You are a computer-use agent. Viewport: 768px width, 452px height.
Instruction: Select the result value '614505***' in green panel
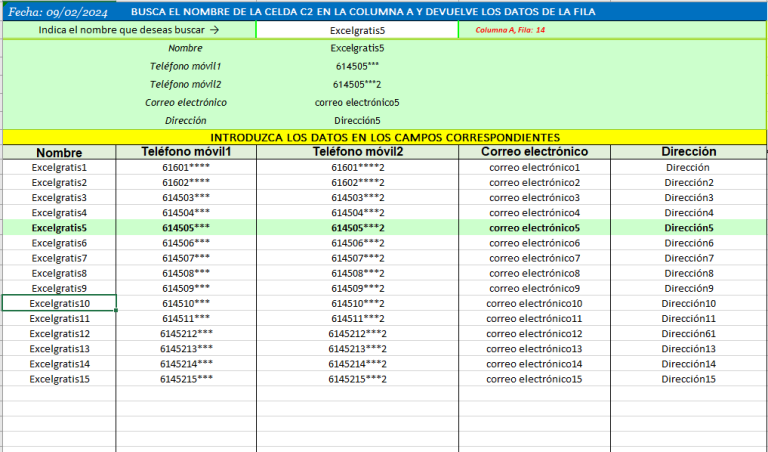[x=357, y=66]
